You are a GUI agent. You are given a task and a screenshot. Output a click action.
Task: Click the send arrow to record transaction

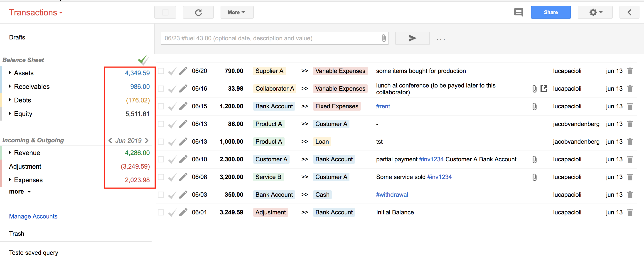pyautogui.click(x=412, y=38)
